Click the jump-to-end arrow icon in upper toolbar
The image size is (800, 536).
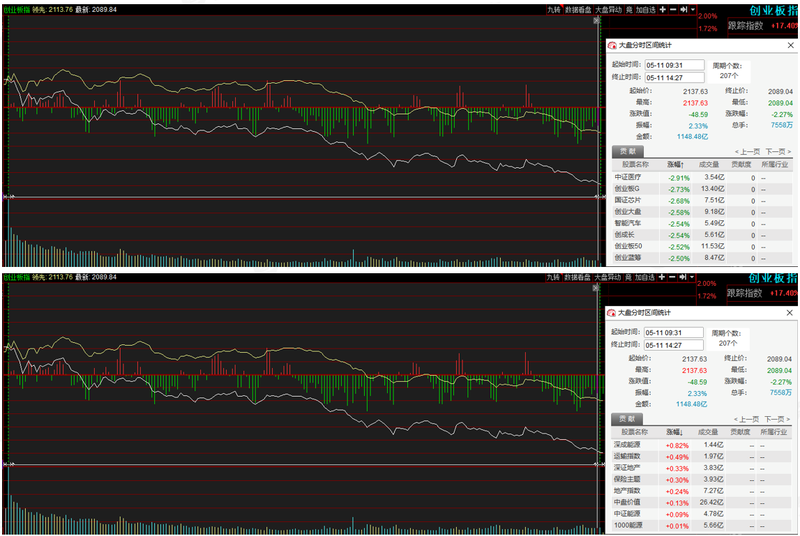684,10
